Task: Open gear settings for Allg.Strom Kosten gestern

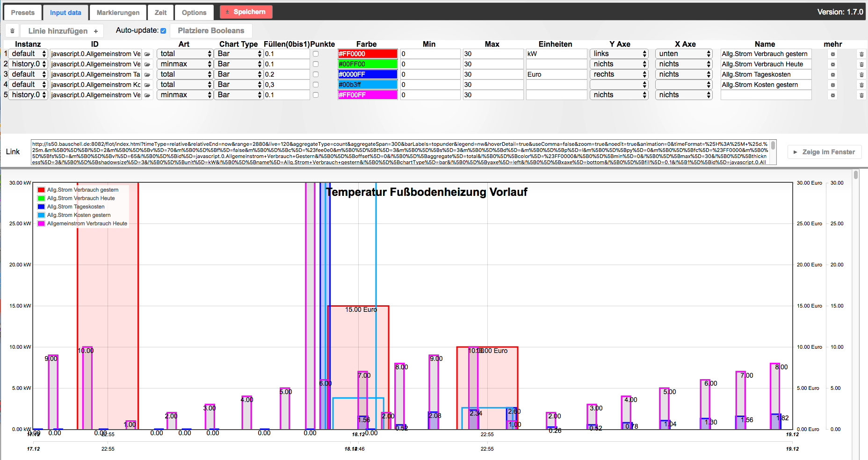Action: (x=832, y=85)
